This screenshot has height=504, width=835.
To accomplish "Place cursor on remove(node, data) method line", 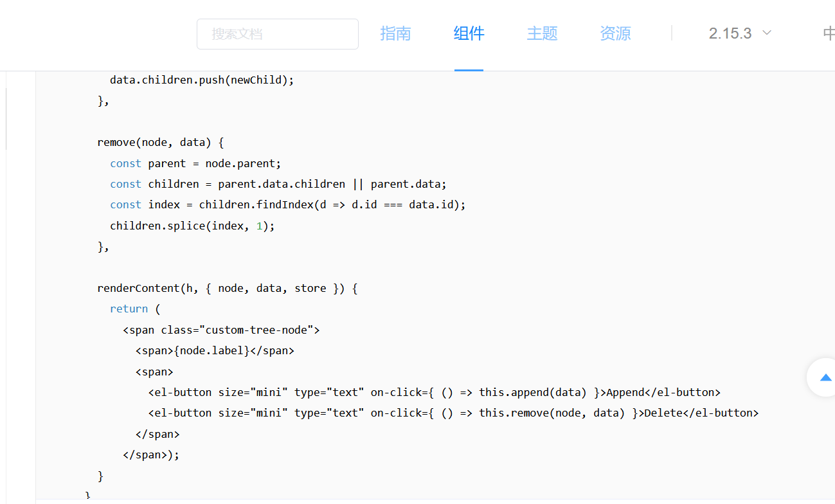I will pyautogui.click(x=161, y=143).
